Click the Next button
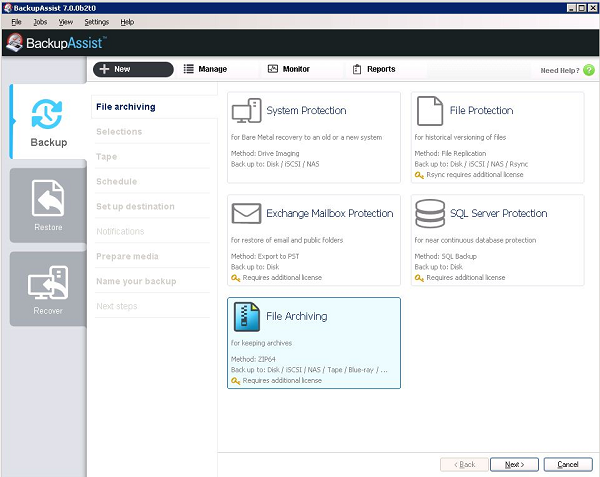Image resolution: width=600 pixels, height=477 pixels. (514, 464)
